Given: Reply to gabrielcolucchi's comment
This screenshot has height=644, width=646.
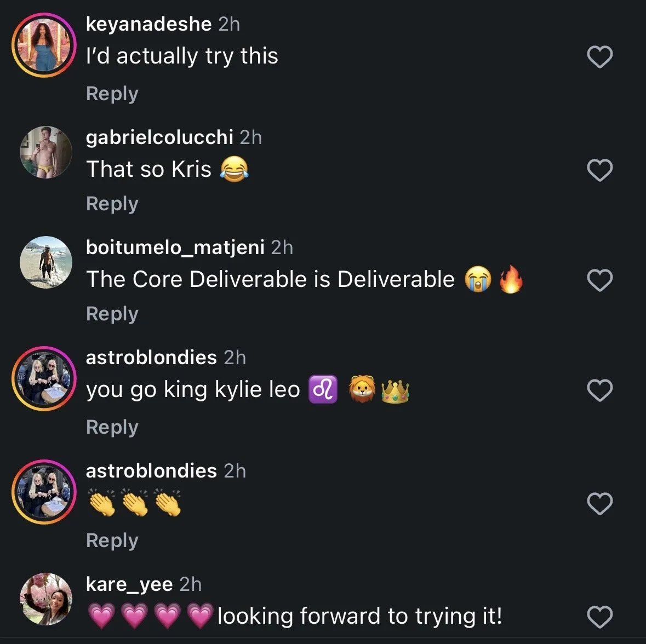Looking at the screenshot, I should click(112, 204).
